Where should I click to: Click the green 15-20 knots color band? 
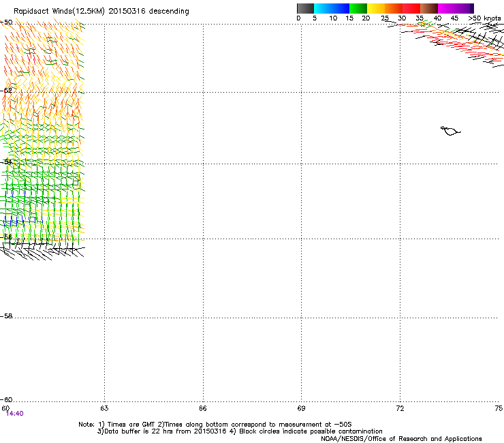click(358, 8)
